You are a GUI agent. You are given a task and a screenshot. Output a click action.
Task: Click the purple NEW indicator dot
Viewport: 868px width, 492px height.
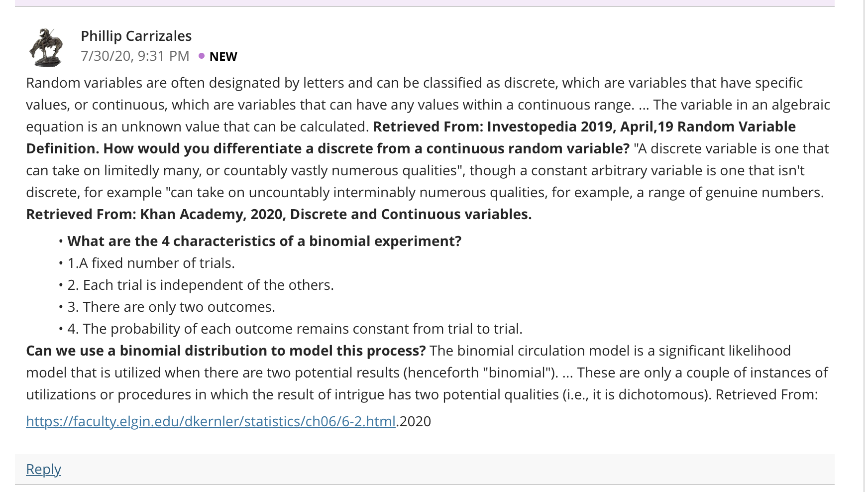pos(202,56)
